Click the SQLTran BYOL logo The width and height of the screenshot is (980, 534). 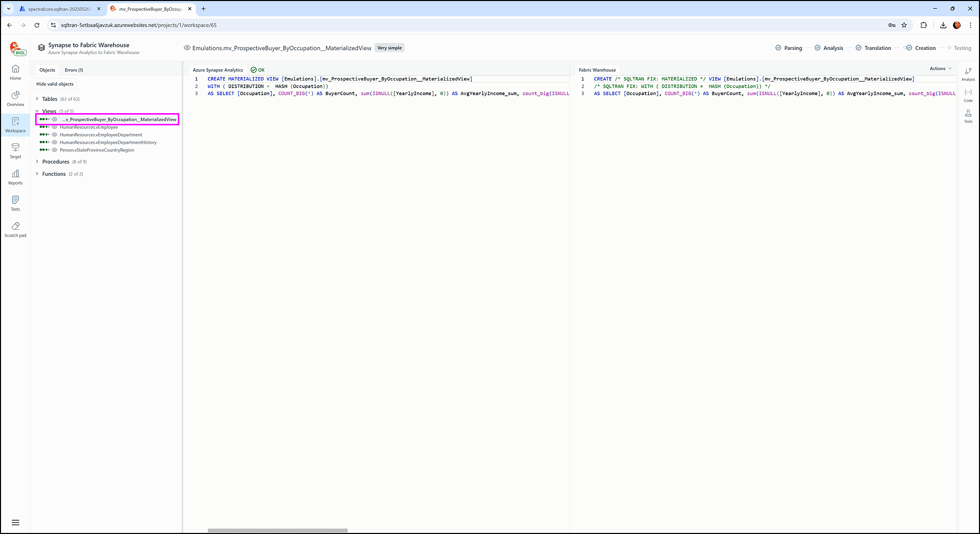tap(17, 48)
